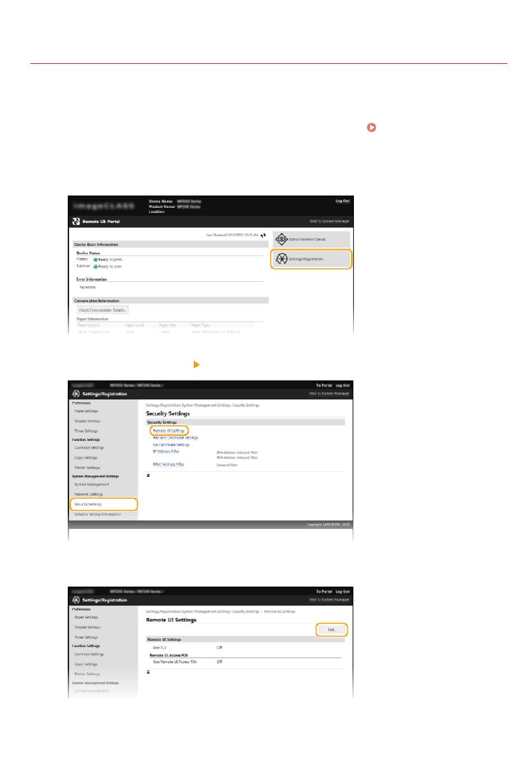
Task: Click the orange link arrow icon in the intro text
Action: (x=371, y=128)
